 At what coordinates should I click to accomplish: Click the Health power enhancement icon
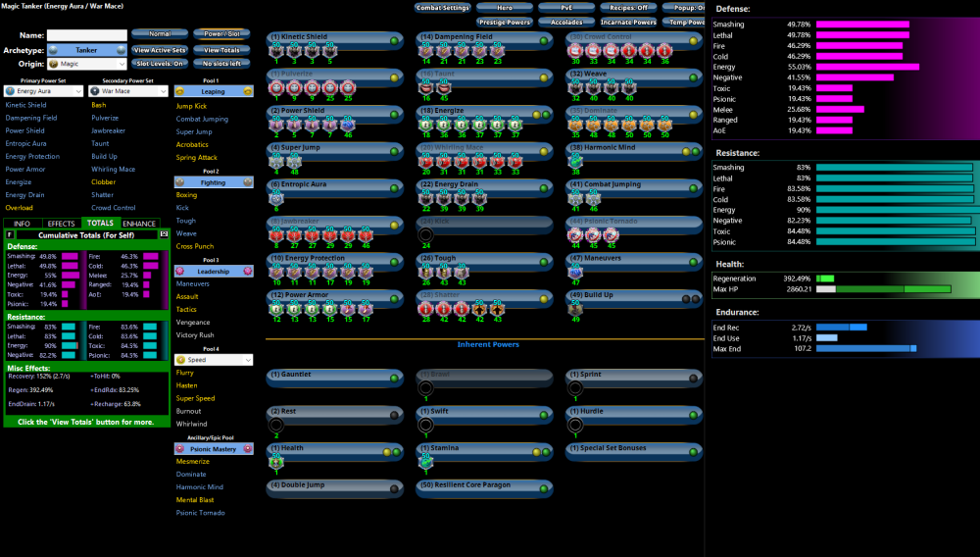point(276,460)
